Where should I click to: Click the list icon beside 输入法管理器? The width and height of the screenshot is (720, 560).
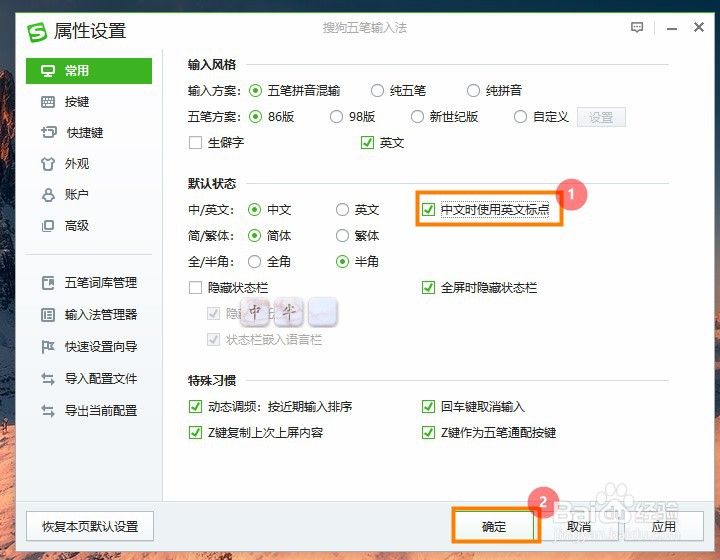tap(48, 315)
